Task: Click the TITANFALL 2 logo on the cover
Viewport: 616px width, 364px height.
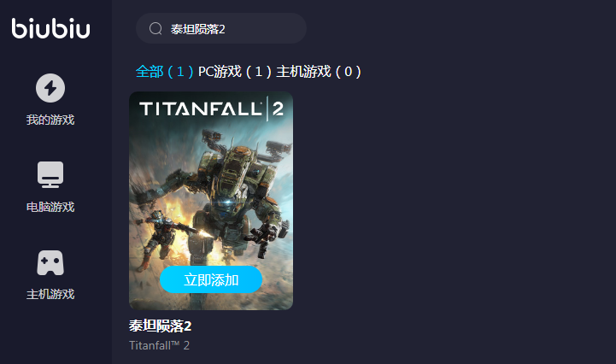Action: 211,109
